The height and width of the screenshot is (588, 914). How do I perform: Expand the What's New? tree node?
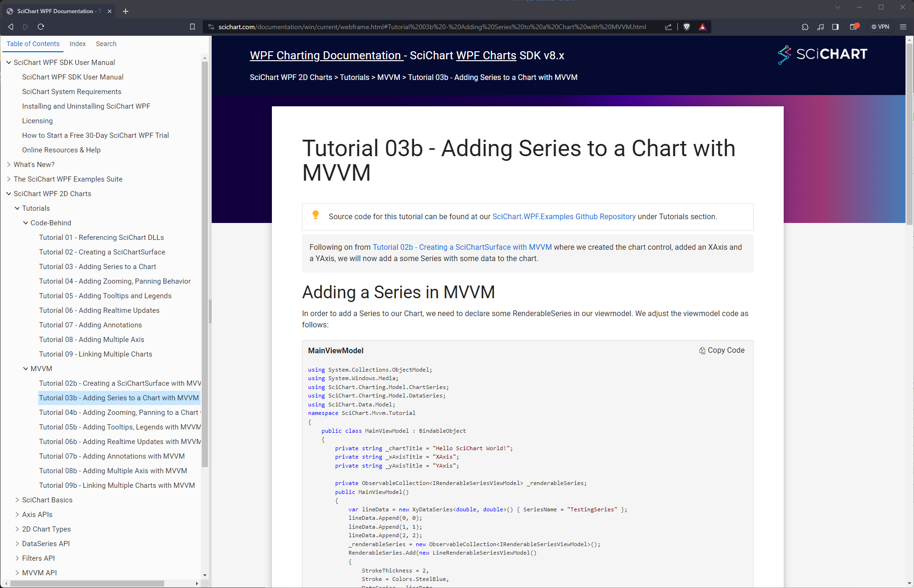tap(9, 165)
